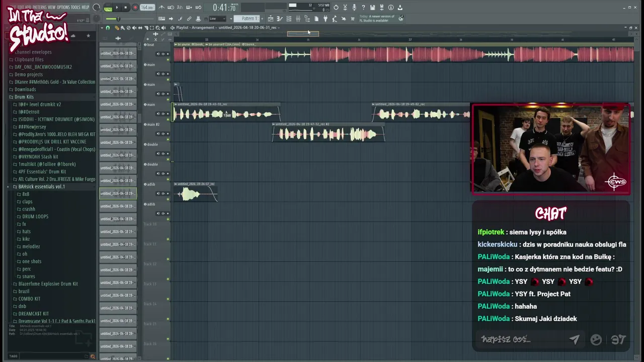Click the scissors audio editor icon

pos(345,8)
